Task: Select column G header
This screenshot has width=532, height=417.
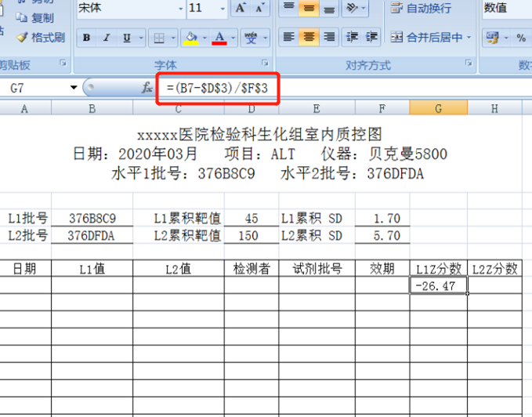Action: 438,109
